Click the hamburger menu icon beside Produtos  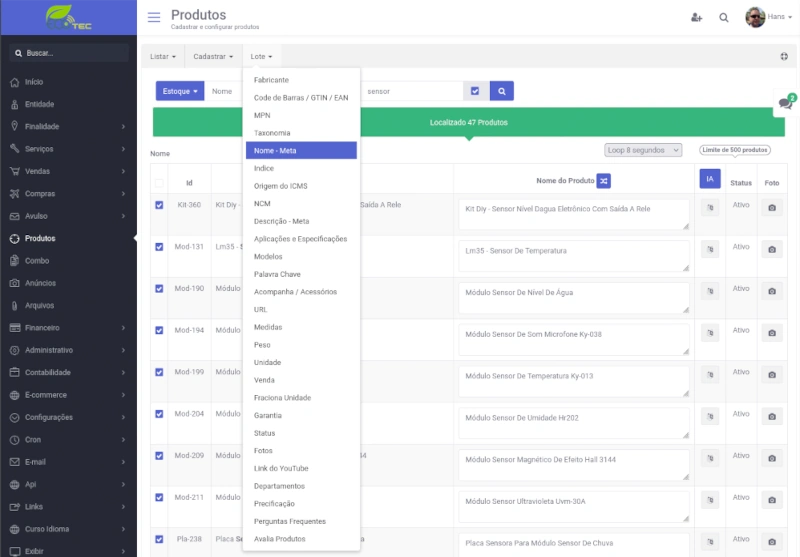[153, 17]
